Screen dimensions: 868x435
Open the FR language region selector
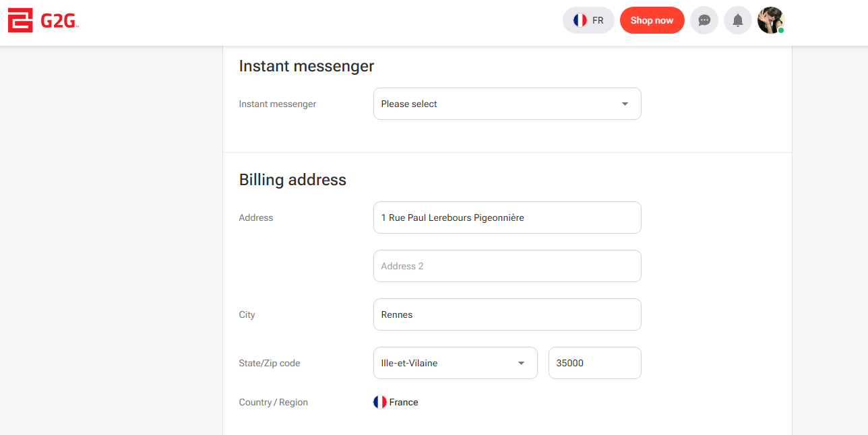pos(588,20)
